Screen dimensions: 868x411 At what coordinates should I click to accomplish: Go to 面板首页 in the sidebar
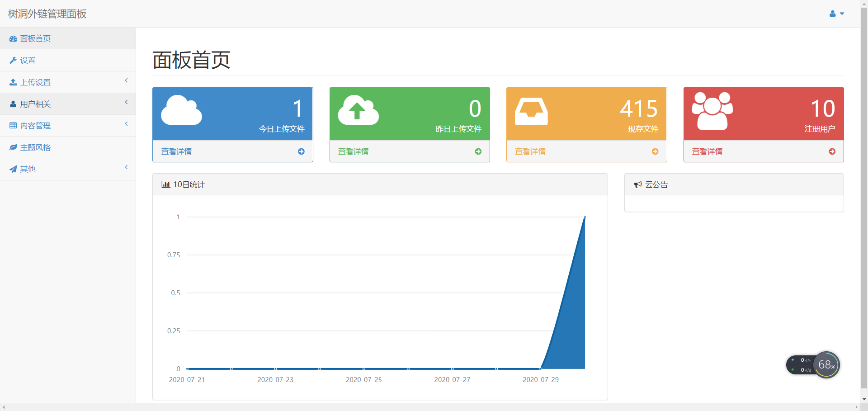[x=35, y=39]
